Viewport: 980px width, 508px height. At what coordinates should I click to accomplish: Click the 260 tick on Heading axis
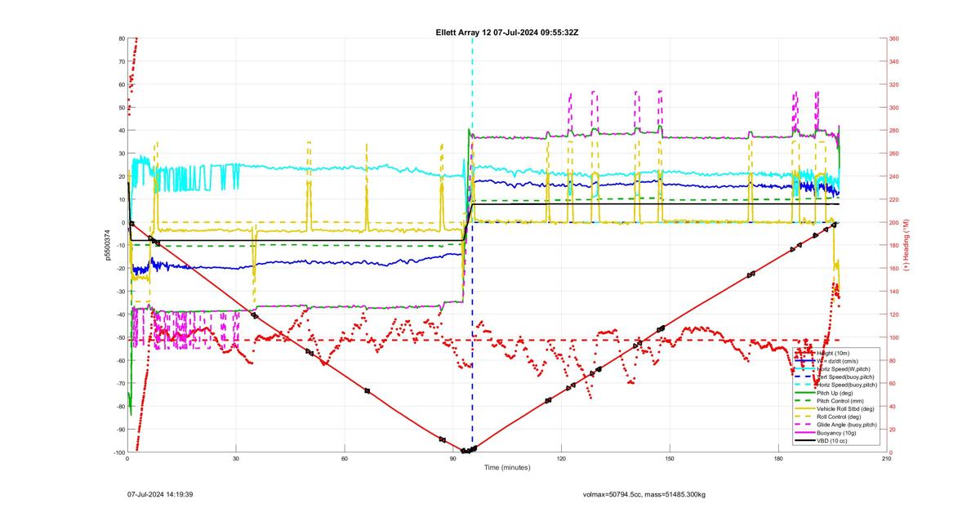[x=894, y=154]
